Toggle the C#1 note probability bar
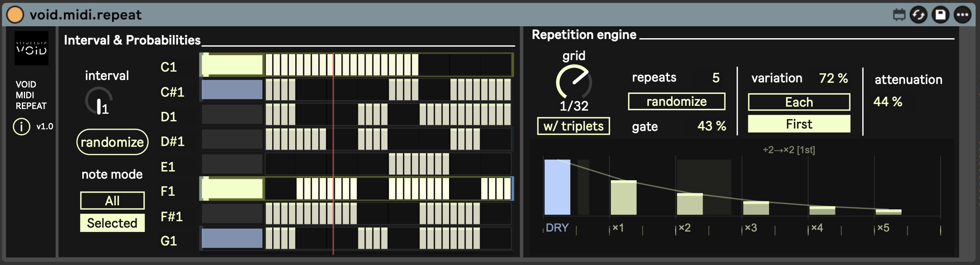 [x=232, y=90]
